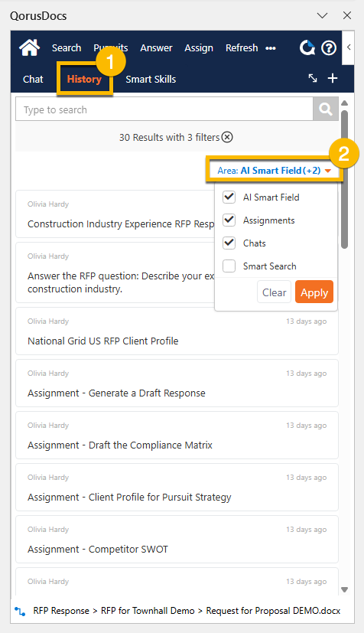Open the QorusDocs pane options chevron
The image size is (364, 633).
click(x=322, y=15)
